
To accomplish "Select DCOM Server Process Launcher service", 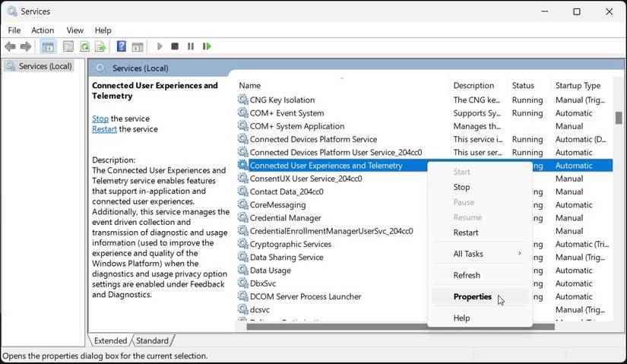I will coord(305,296).
